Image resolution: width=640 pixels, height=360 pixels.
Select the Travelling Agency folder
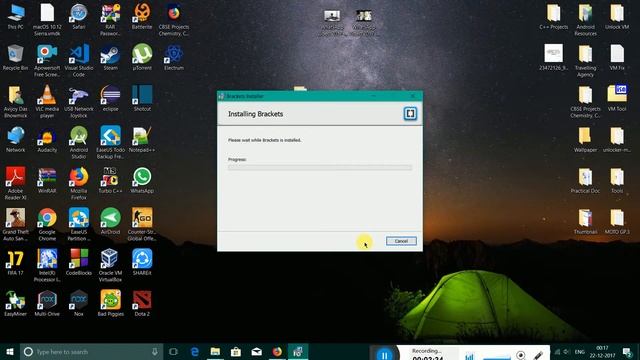pos(585,61)
